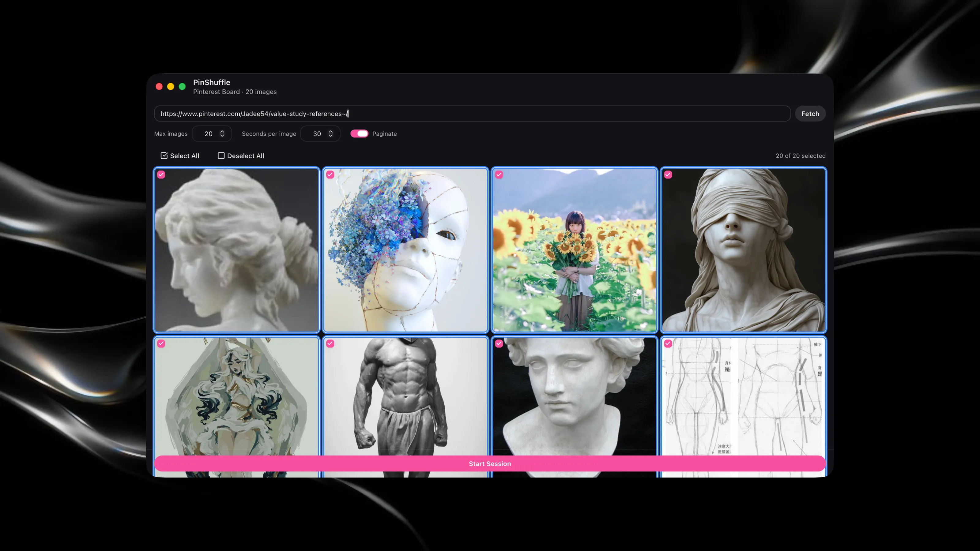Click the 'Paginate' label text

tap(384, 134)
